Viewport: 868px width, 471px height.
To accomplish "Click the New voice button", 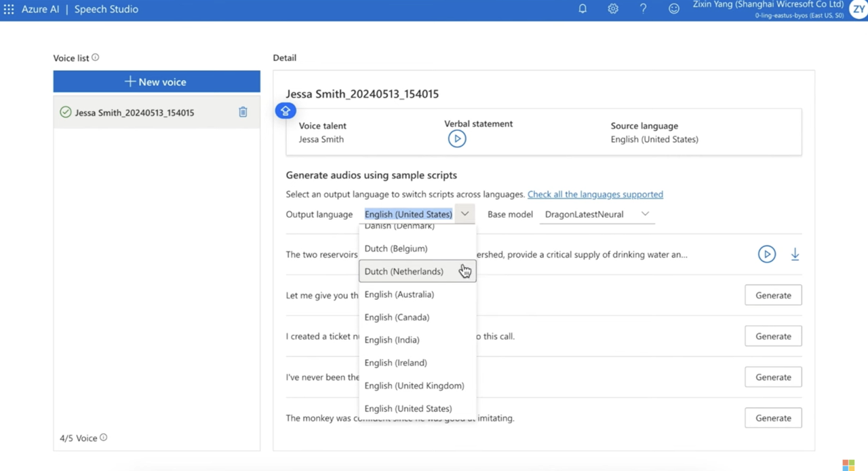I will click(x=157, y=81).
